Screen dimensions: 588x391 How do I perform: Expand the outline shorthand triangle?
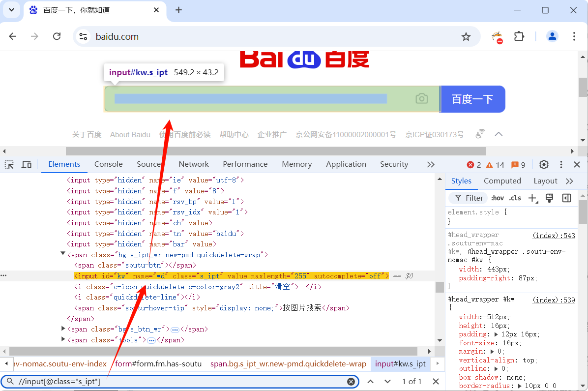[x=496, y=369]
